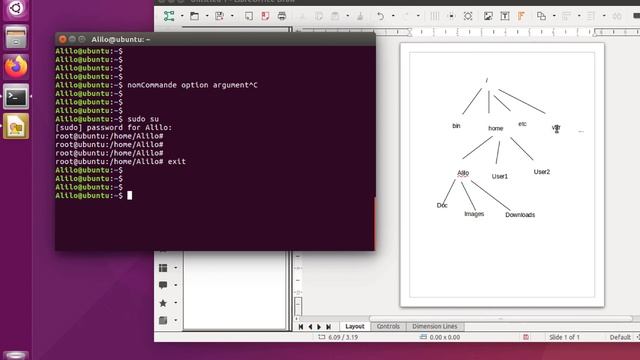Click the red Export as PDF icon

pyautogui.click(x=265, y=16)
